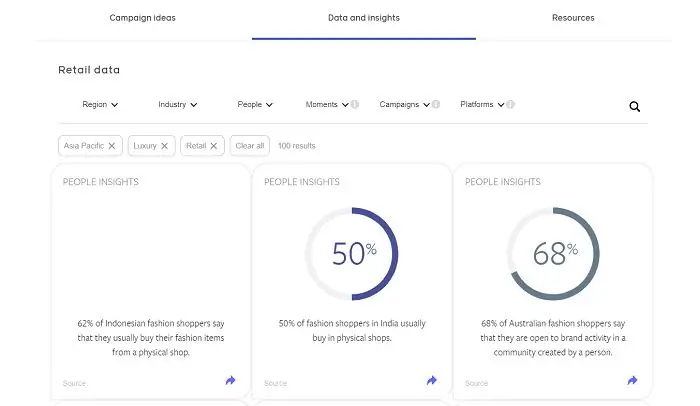Expand the Campaigns filter dropdown
The width and height of the screenshot is (700, 406).
(x=404, y=104)
